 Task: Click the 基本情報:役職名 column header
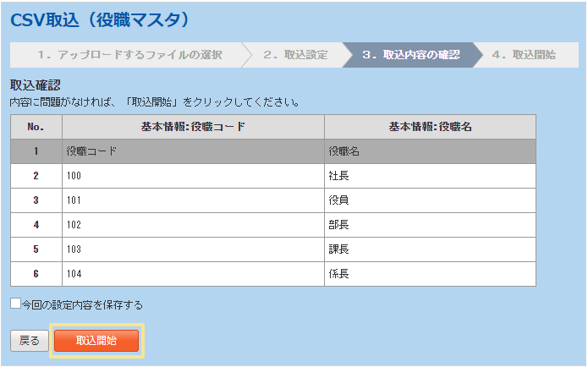point(430,127)
